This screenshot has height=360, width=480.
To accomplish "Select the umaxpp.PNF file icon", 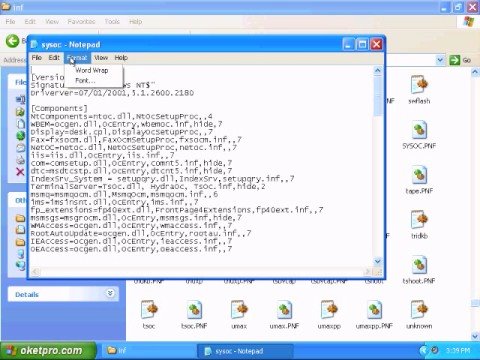I will click(x=374, y=310).
